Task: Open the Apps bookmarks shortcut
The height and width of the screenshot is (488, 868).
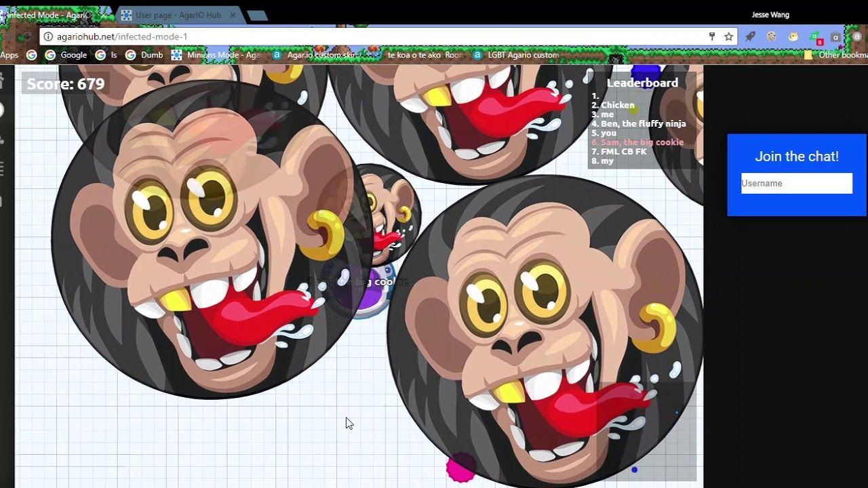Action: (x=9, y=55)
